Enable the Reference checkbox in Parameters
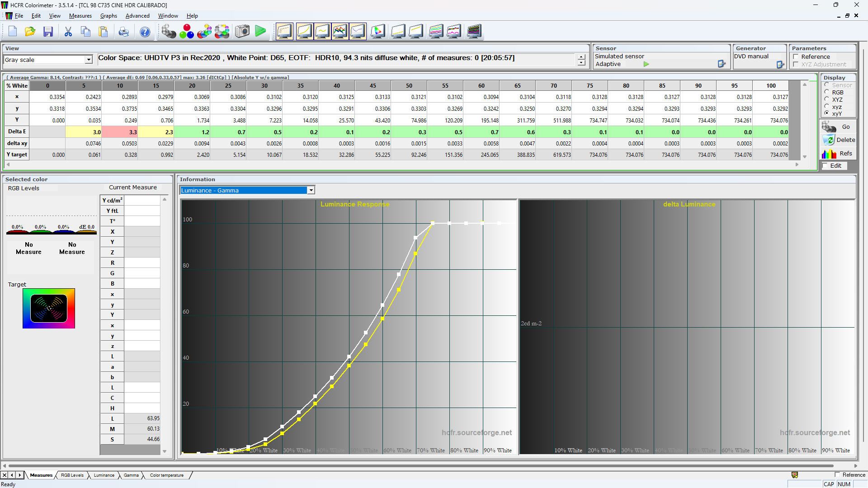The height and width of the screenshot is (488, 868). pos(796,57)
